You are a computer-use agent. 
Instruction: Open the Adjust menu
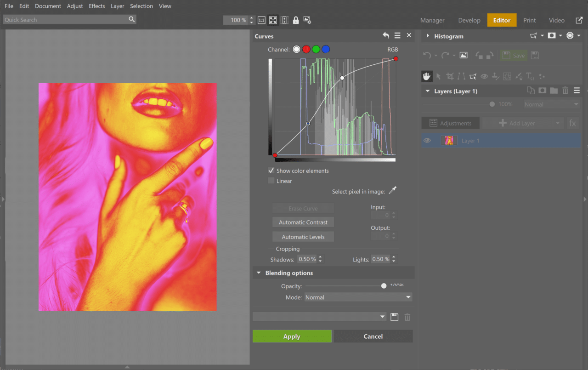pyautogui.click(x=75, y=6)
